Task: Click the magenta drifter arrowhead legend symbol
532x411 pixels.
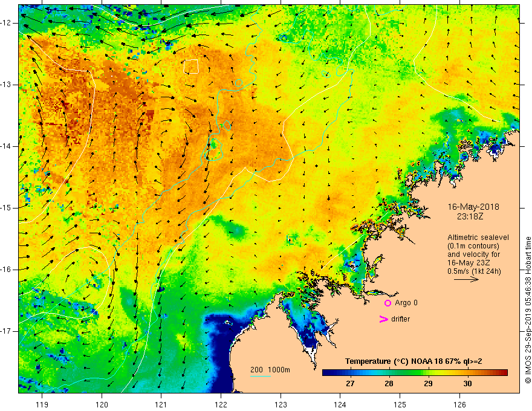Action: coord(383,319)
